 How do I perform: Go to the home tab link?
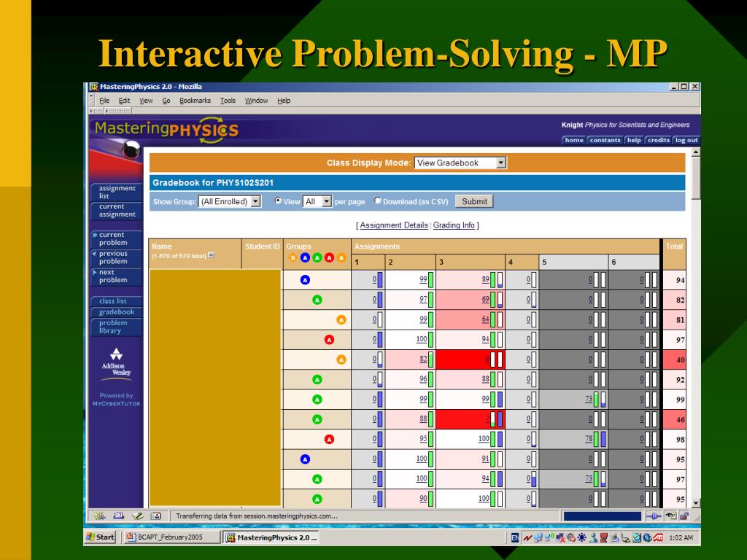point(574,140)
